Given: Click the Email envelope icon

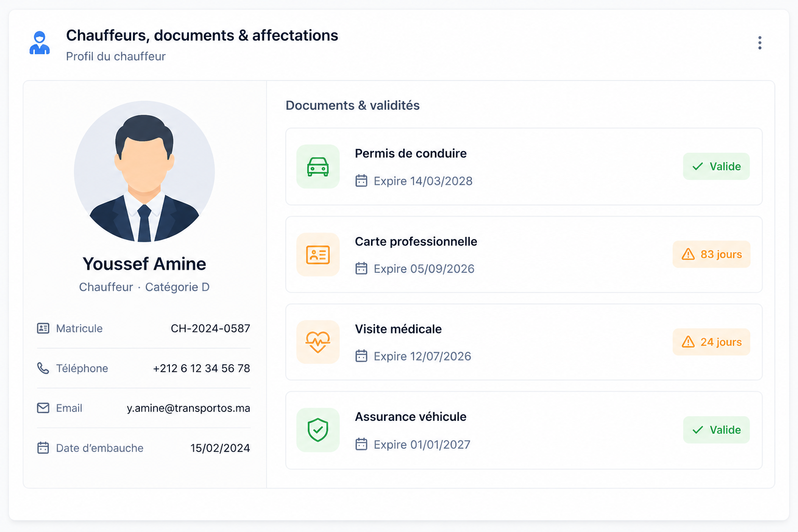Looking at the screenshot, I should click(43, 408).
